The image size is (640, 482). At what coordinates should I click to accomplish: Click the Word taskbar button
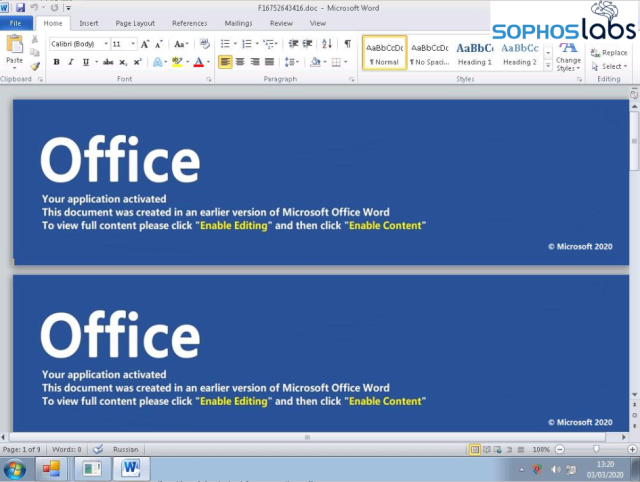[131, 468]
